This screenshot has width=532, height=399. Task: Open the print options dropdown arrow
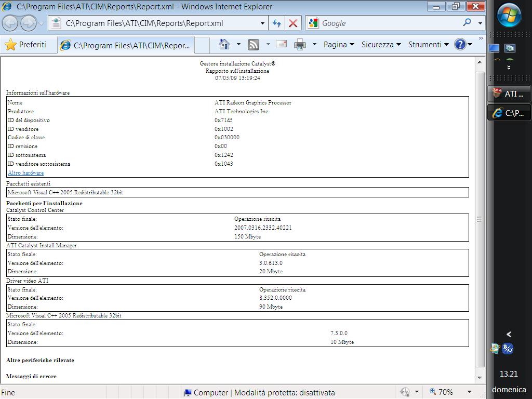point(314,45)
